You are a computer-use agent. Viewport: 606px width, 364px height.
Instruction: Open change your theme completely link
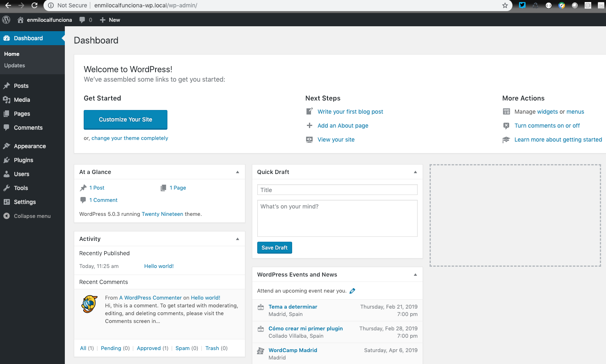(x=130, y=138)
